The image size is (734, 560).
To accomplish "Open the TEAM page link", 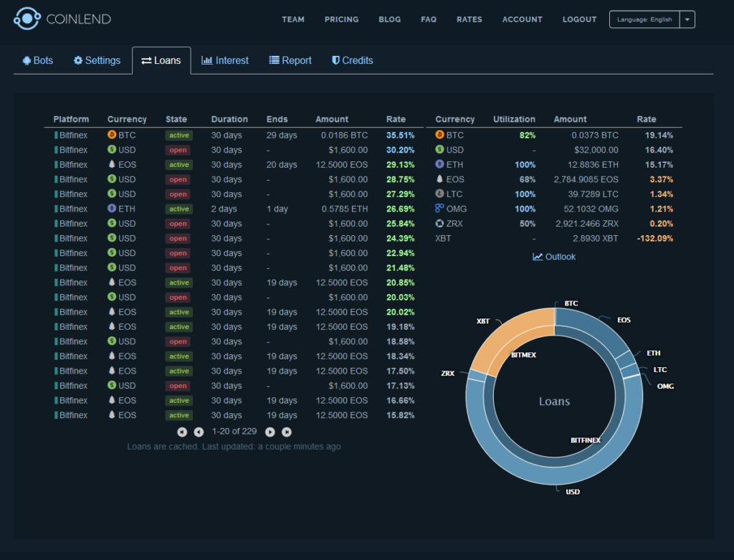I will click(x=293, y=19).
